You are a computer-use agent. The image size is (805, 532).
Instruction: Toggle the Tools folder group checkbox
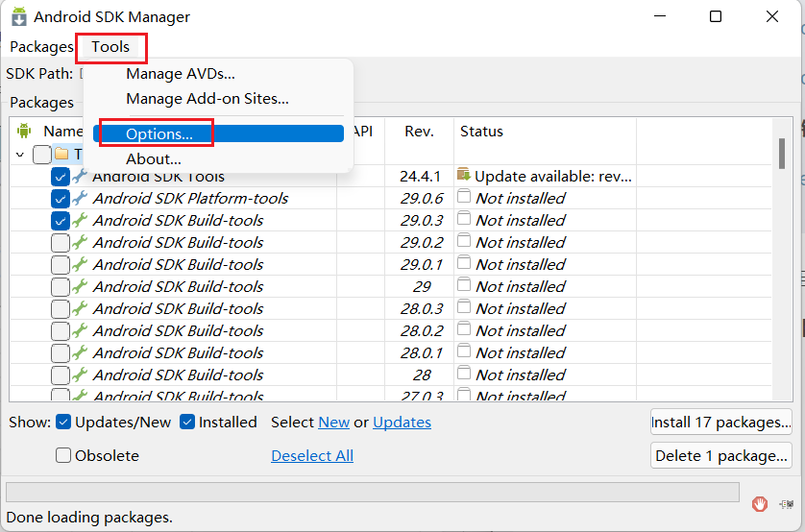[42, 154]
